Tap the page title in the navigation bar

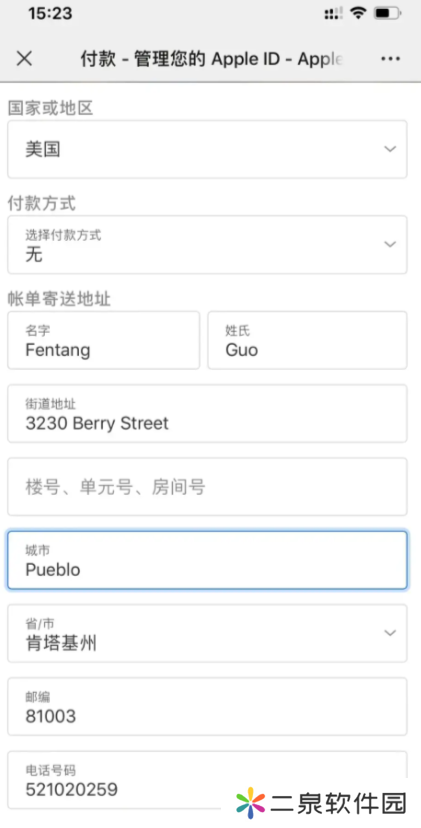[212, 59]
